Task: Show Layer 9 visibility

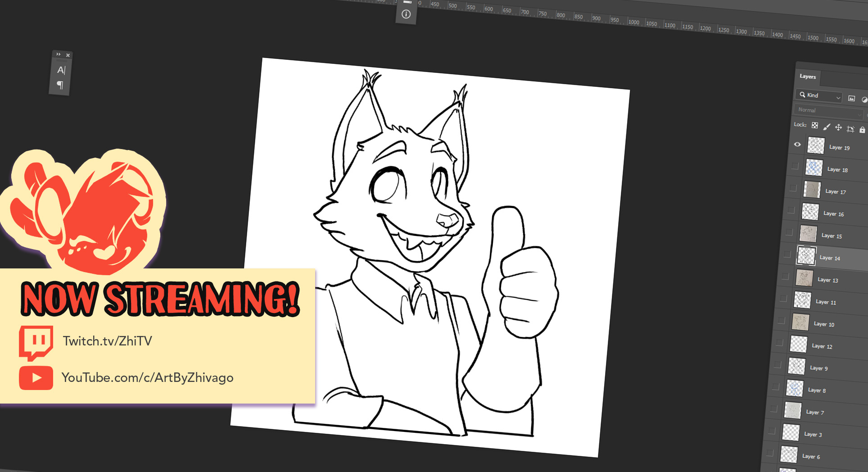Action: 778,365
